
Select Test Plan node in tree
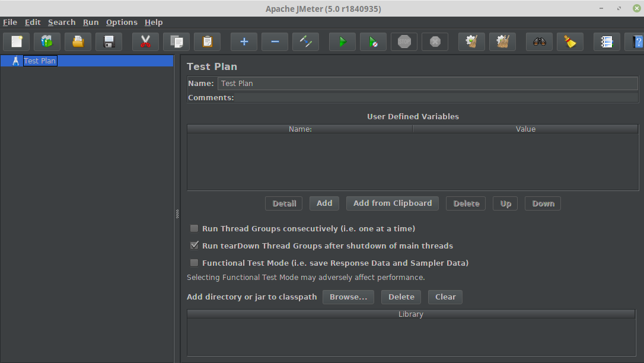click(39, 60)
